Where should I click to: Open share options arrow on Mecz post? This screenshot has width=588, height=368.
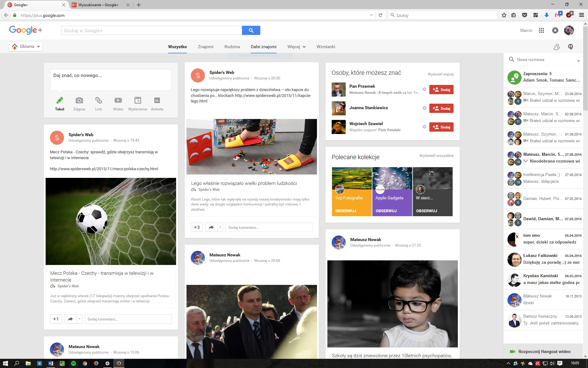tap(79, 319)
